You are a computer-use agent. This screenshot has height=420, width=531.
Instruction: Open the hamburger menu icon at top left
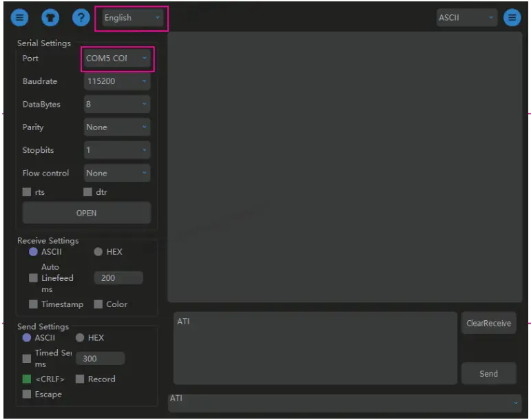19,17
